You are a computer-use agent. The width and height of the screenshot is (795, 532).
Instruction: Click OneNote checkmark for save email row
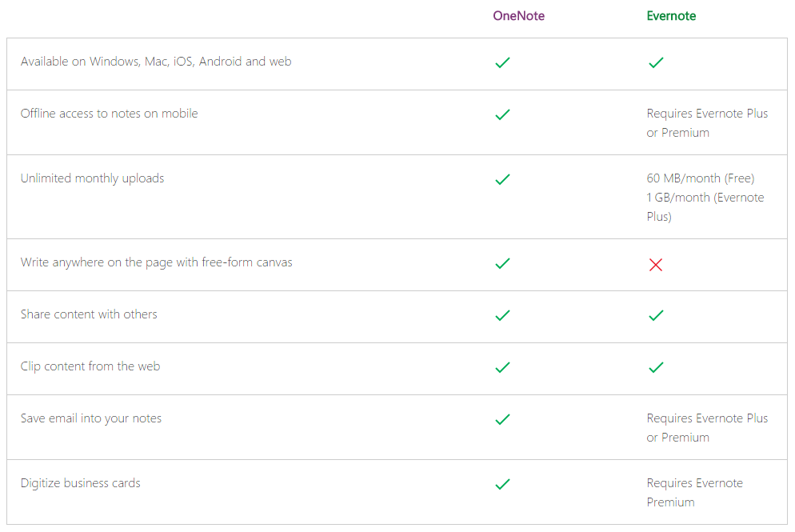[x=502, y=419]
